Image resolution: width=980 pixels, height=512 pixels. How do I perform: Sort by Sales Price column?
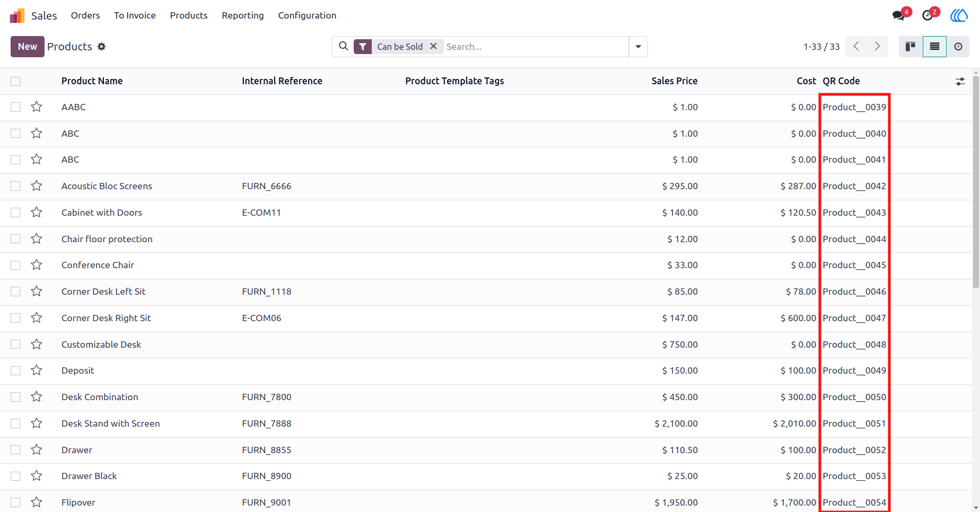[x=675, y=81]
